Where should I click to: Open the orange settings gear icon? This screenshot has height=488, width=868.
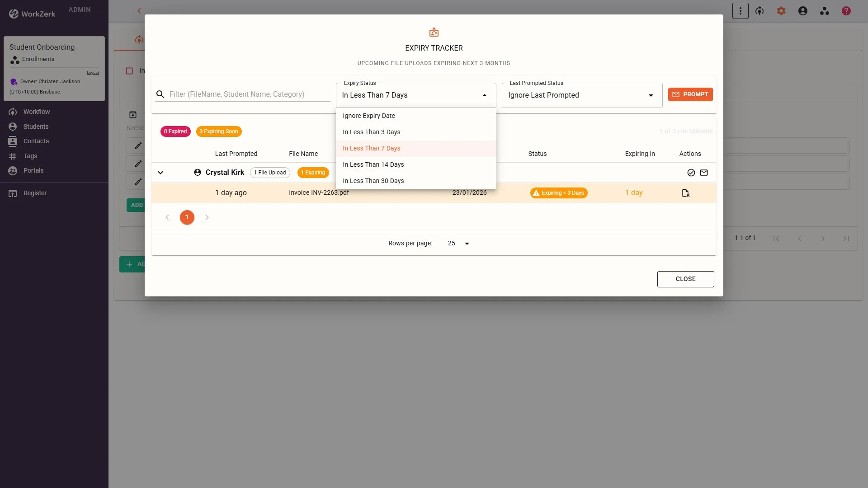point(781,11)
